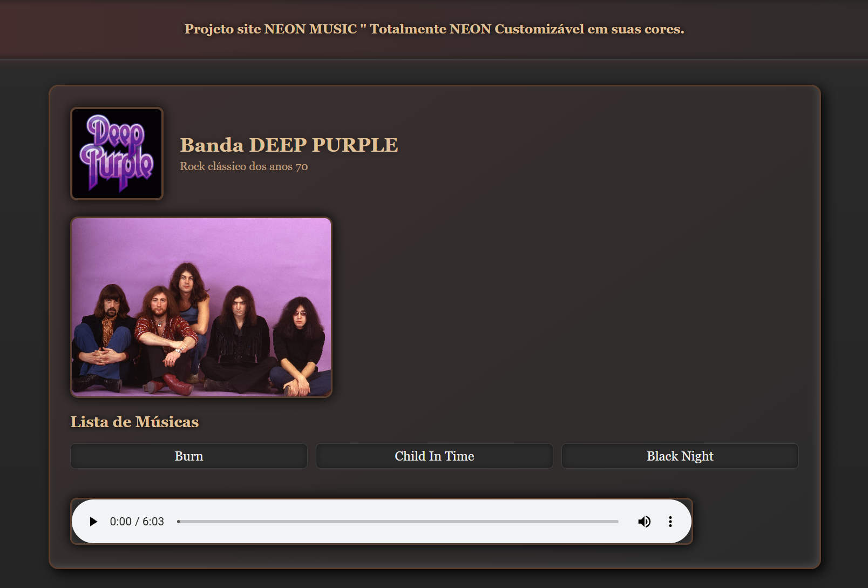
Task: Seek along the audio progress bar
Action: (398, 522)
